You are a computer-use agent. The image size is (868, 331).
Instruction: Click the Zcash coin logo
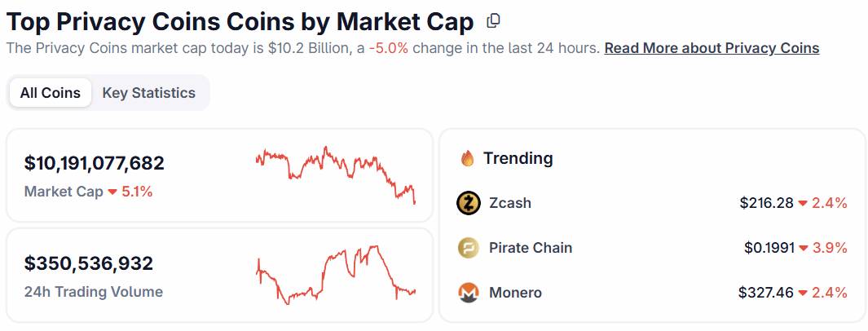coord(469,203)
